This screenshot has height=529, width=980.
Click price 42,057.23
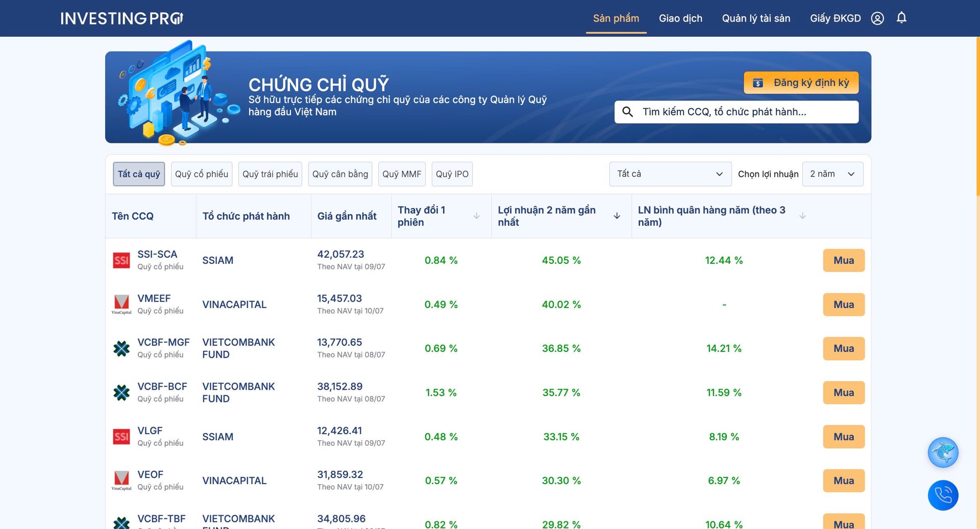340,254
